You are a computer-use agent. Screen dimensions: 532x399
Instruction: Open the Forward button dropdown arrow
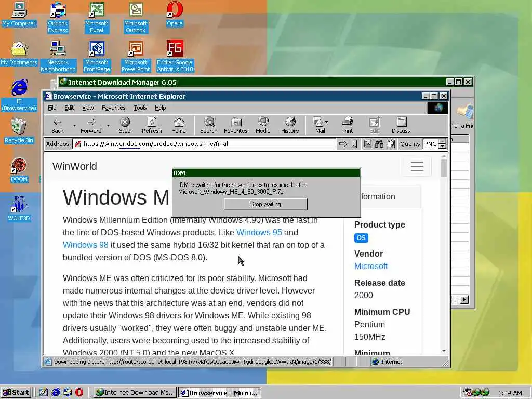pyautogui.click(x=108, y=126)
